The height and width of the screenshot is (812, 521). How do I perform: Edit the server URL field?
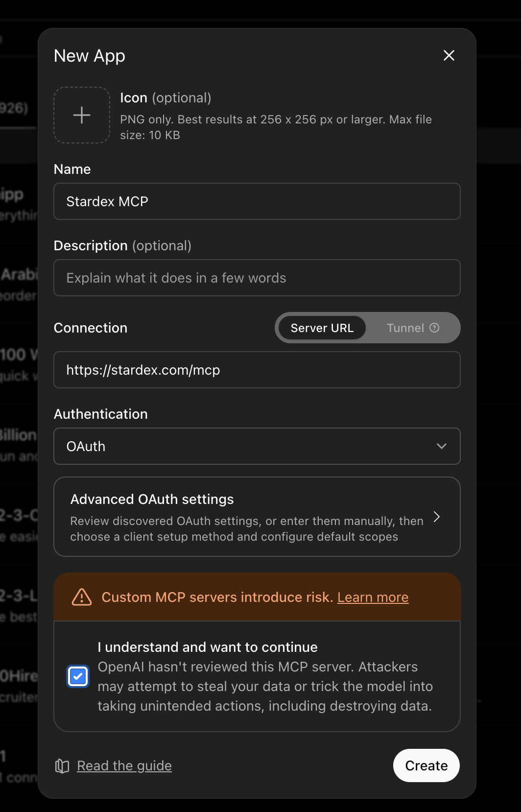pos(257,370)
